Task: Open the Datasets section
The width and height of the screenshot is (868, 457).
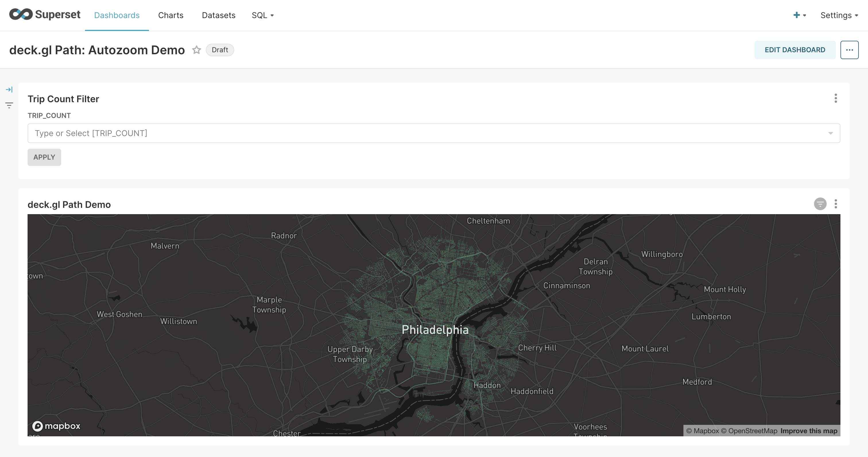Action: coord(218,15)
